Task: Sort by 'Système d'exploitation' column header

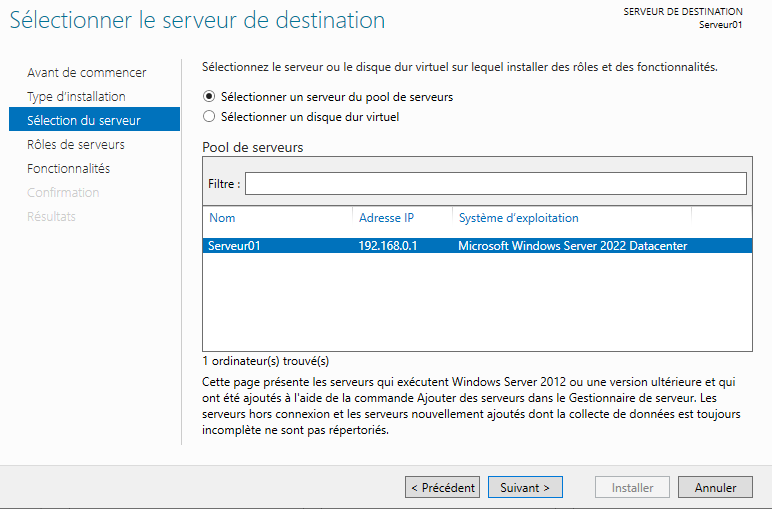Action: (x=518, y=218)
